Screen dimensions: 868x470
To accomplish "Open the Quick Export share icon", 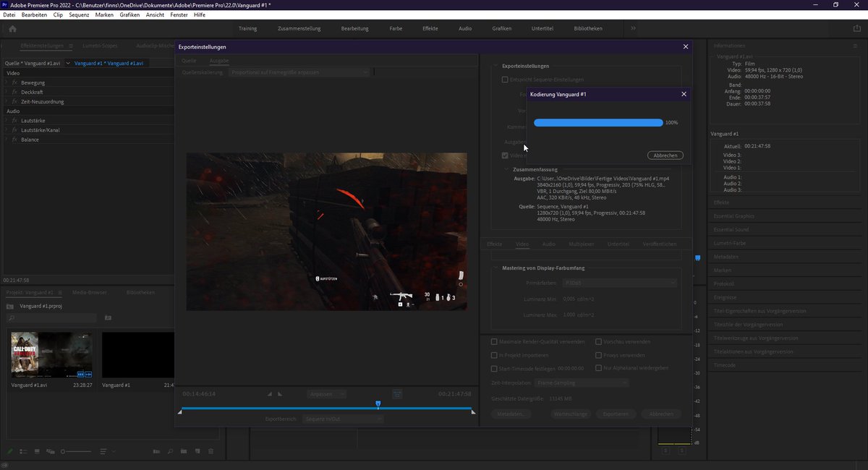I will pos(856,28).
